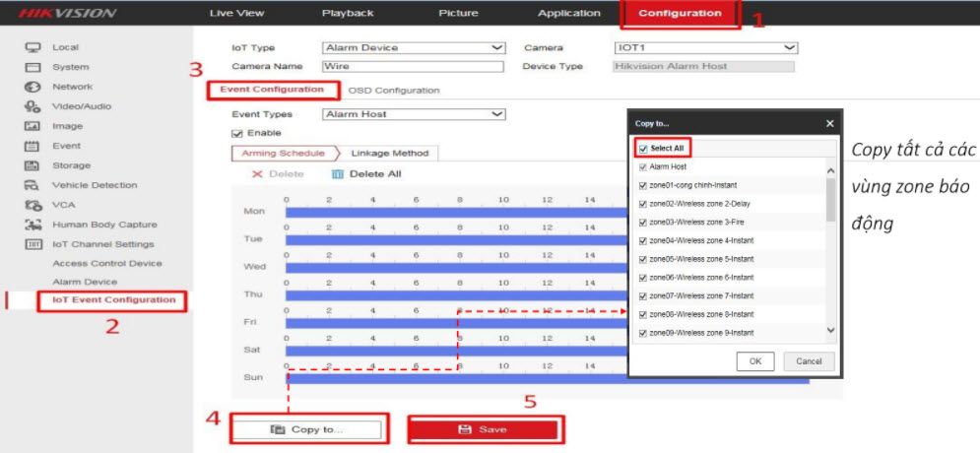Screen dimensions: 980x453
Task: Toggle zone09-Wireless zone 9-Instant checkbox
Action: pyautogui.click(x=643, y=333)
